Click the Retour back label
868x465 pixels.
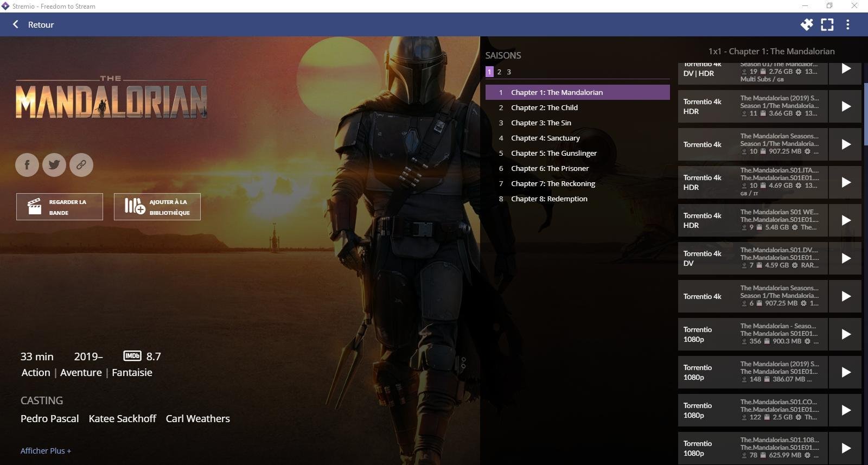point(41,24)
